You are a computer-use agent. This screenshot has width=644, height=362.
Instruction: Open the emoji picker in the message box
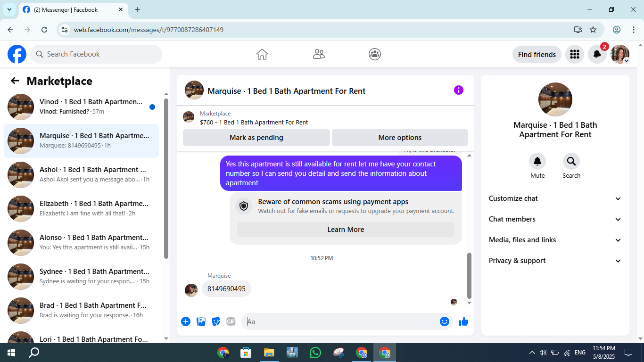coord(445,321)
